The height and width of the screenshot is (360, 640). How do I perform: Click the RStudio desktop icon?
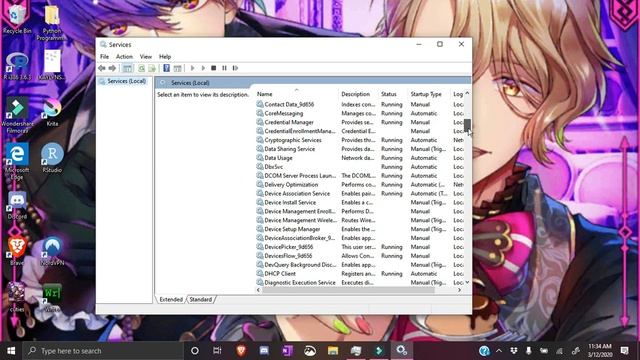[52, 158]
